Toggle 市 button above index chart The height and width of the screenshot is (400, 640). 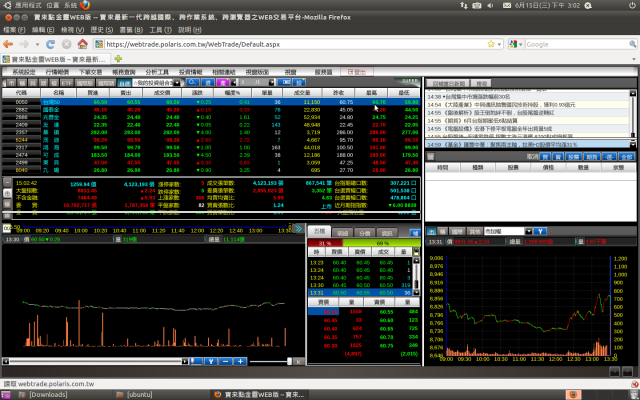click(x=431, y=231)
